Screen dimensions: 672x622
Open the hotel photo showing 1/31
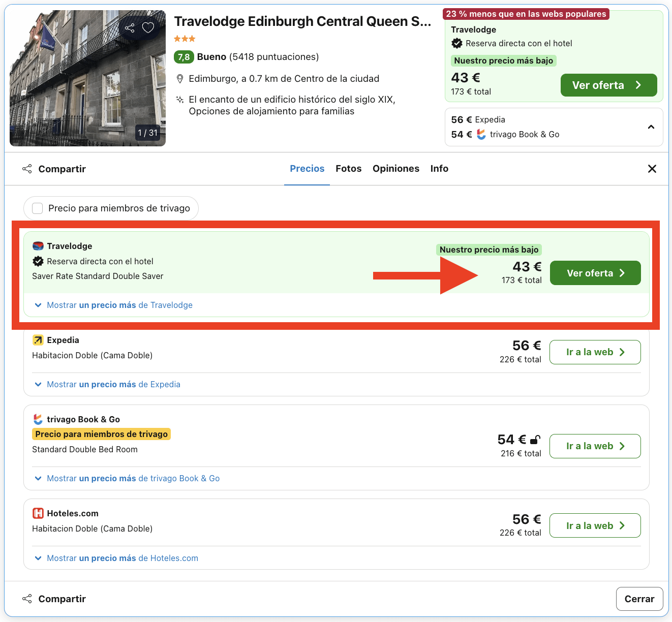point(87,77)
